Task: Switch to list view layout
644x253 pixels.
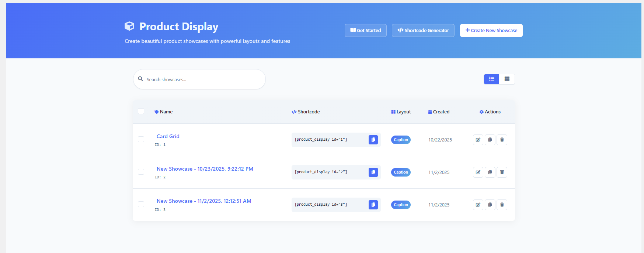Action: [491, 79]
